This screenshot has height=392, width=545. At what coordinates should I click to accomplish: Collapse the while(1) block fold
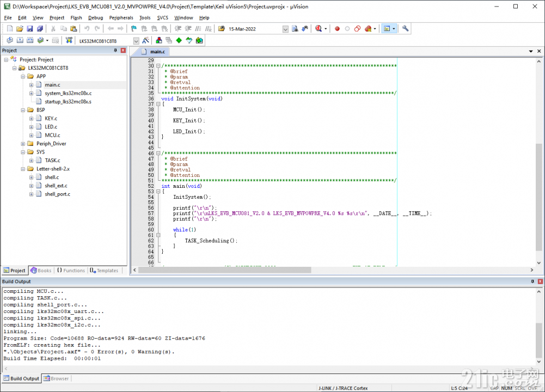click(158, 235)
